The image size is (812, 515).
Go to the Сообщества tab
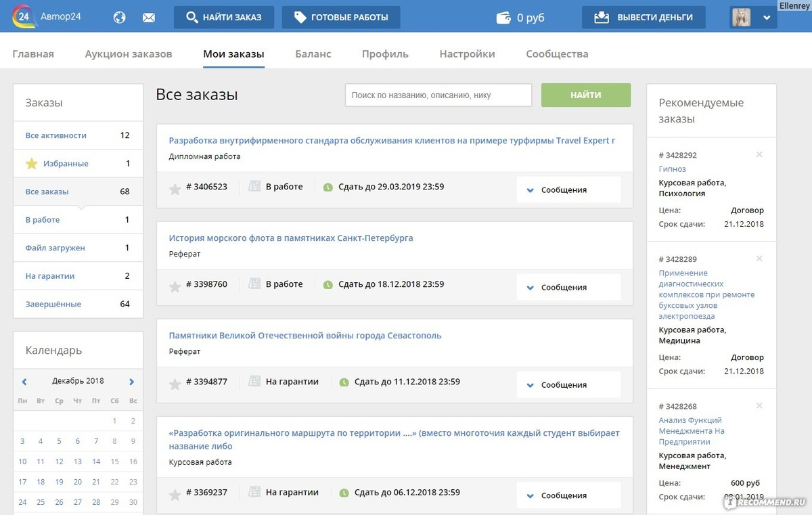click(x=557, y=54)
